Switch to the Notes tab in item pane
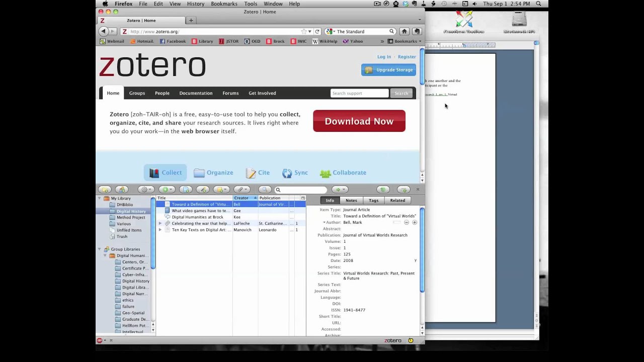644x362 pixels. (x=351, y=201)
